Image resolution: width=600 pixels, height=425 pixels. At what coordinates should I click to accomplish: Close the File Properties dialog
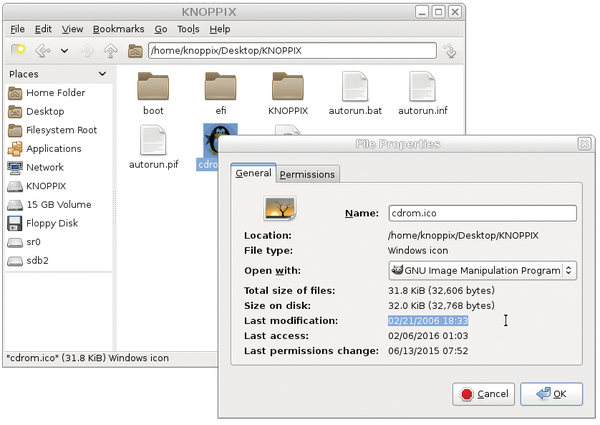(584, 144)
